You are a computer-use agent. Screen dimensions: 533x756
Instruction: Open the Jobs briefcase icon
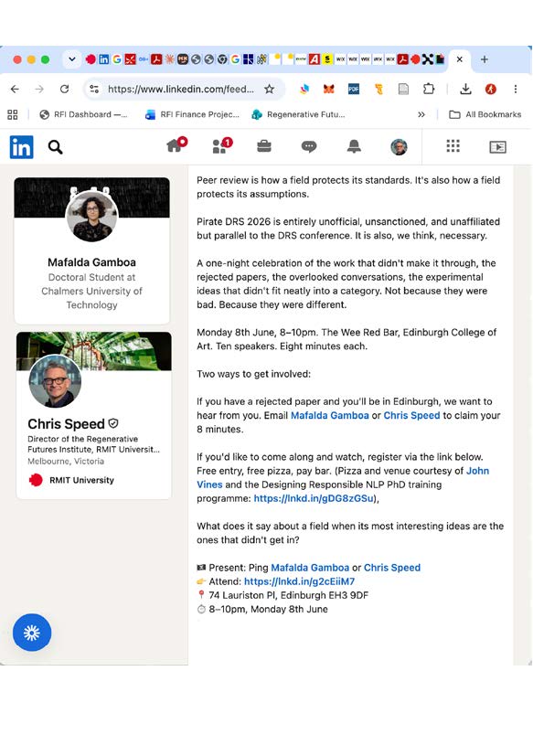(x=264, y=146)
